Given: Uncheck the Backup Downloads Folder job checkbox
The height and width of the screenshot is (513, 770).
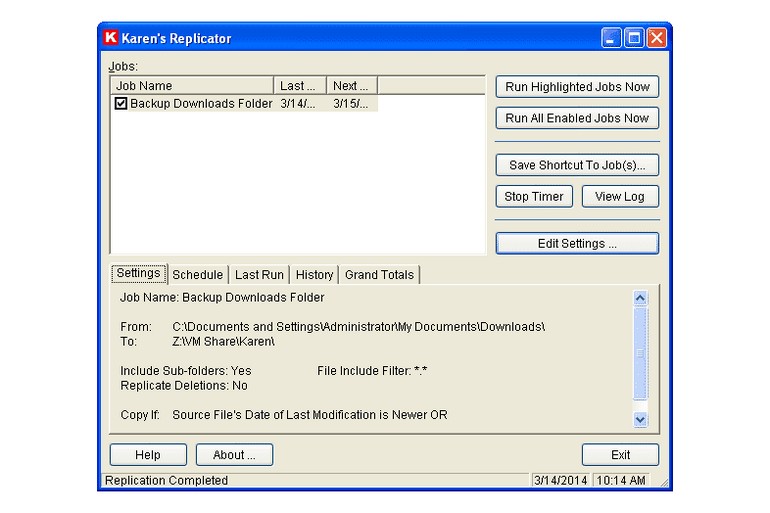Looking at the screenshot, I should 121,104.
